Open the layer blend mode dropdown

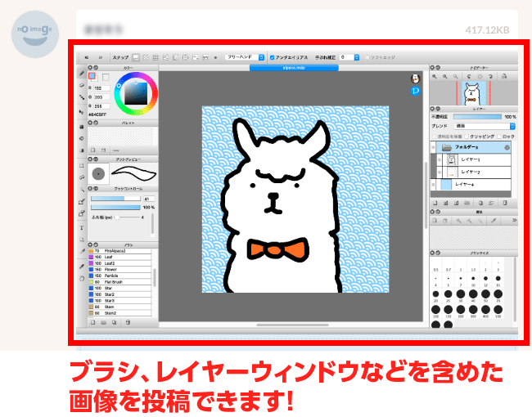(x=485, y=126)
